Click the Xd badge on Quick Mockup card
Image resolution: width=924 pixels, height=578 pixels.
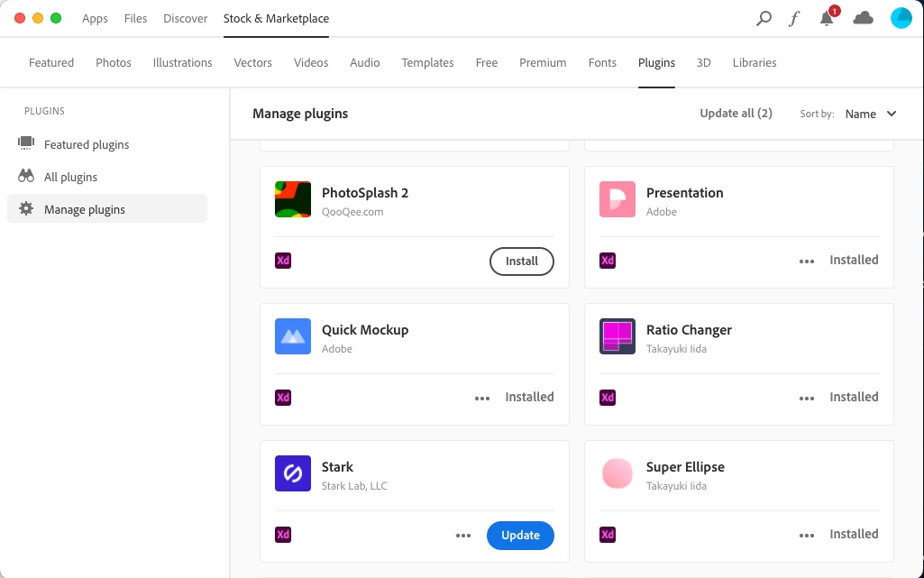click(283, 398)
